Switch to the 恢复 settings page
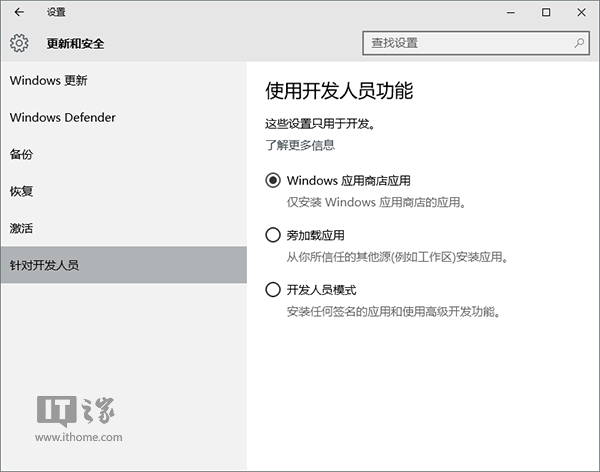The height and width of the screenshot is (472, 600). coord(21,191)
